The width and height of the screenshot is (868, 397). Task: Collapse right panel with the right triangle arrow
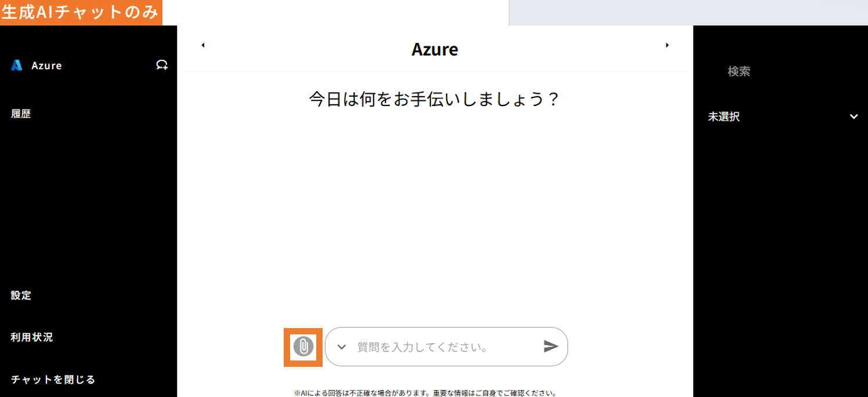click(667, 45)
